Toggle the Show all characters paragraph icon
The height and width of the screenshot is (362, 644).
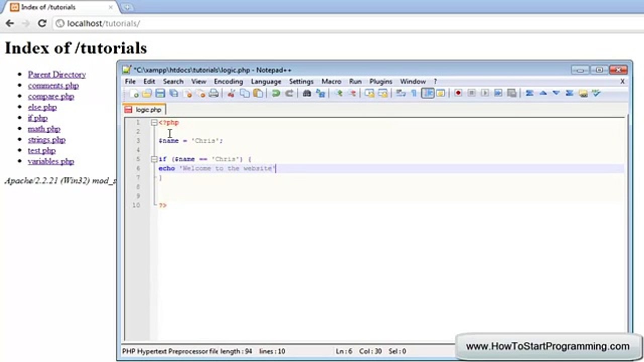tap(414, 94)
